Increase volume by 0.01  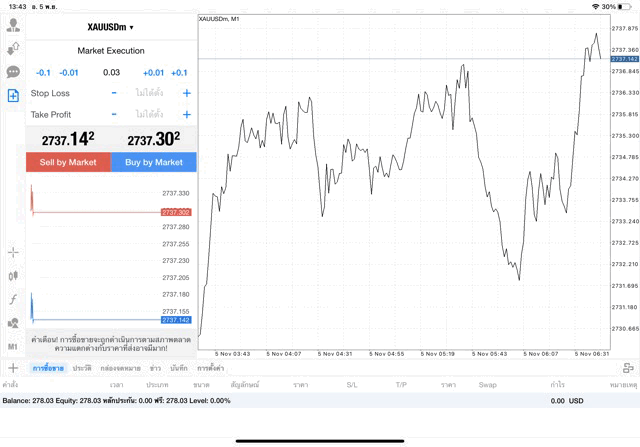(x=153, y=72)
